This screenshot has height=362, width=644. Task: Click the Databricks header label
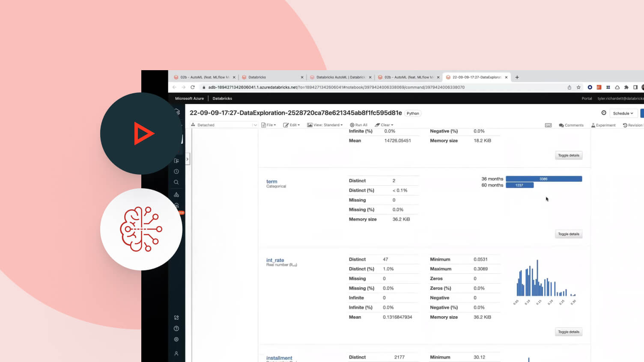click(222, 98)
